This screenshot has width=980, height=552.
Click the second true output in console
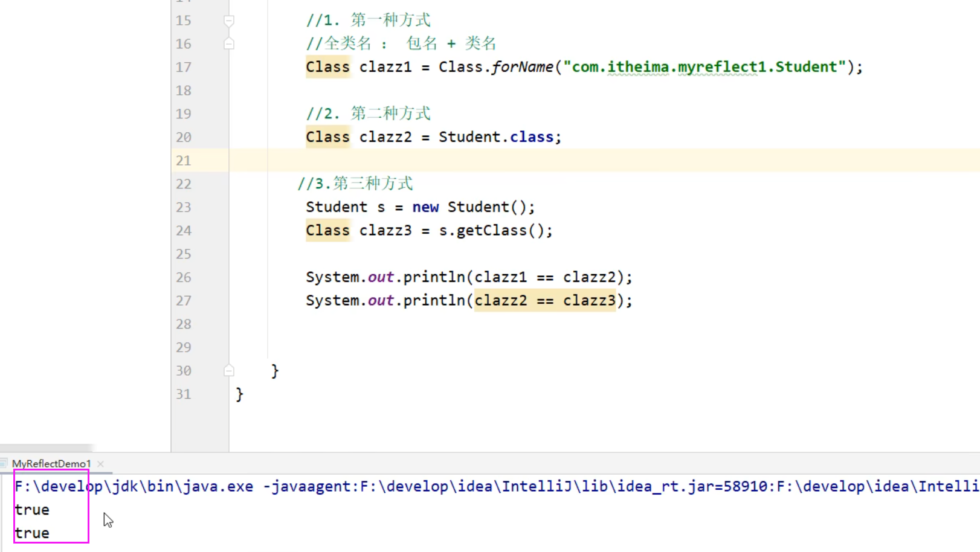(33, 534)
